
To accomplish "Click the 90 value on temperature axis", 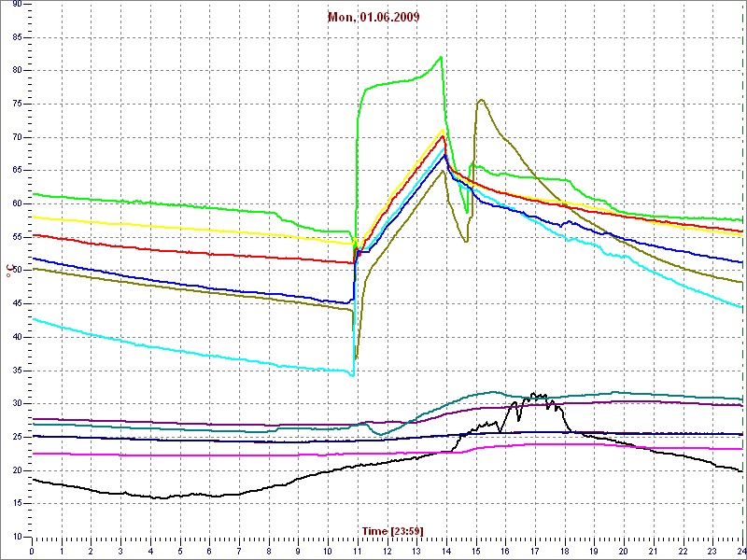I will (16, 4).
